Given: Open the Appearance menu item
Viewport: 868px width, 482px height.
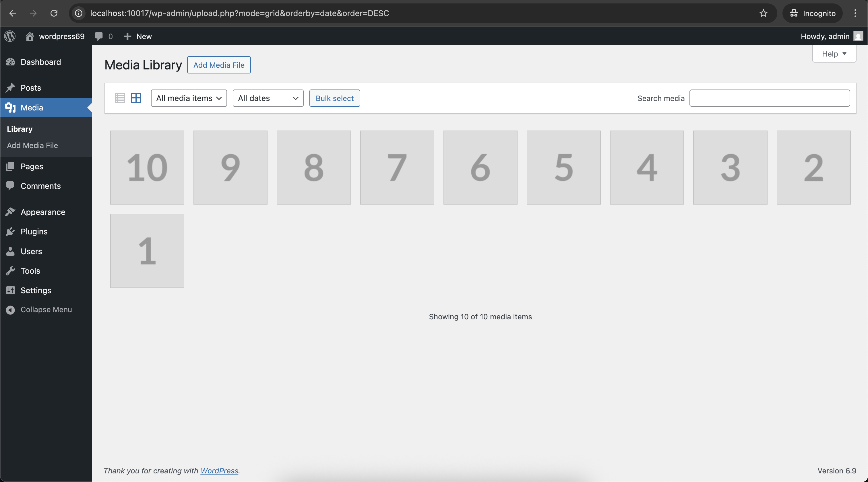Looking at the screenshot, I should (43, 212).
